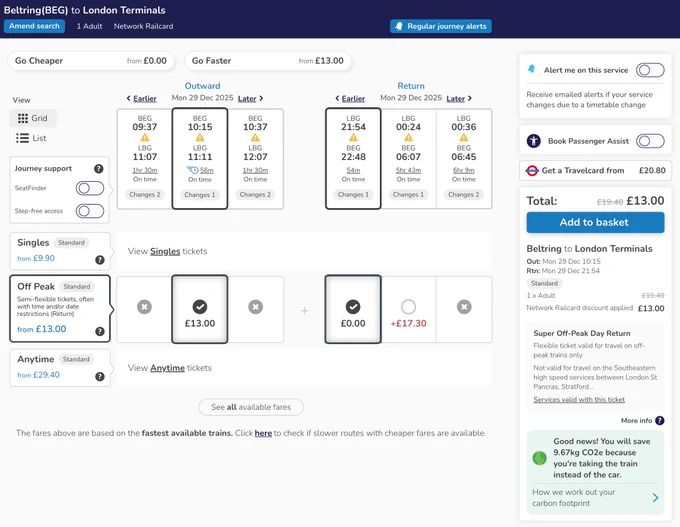The image size is (680, 527).
Task: Open the Singles fare help icon
Action: 100,260
